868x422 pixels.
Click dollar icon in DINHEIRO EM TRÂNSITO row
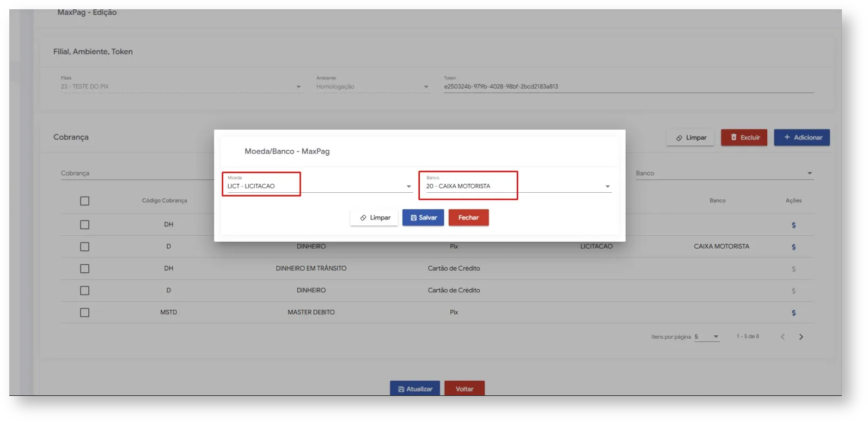[793, 269]
